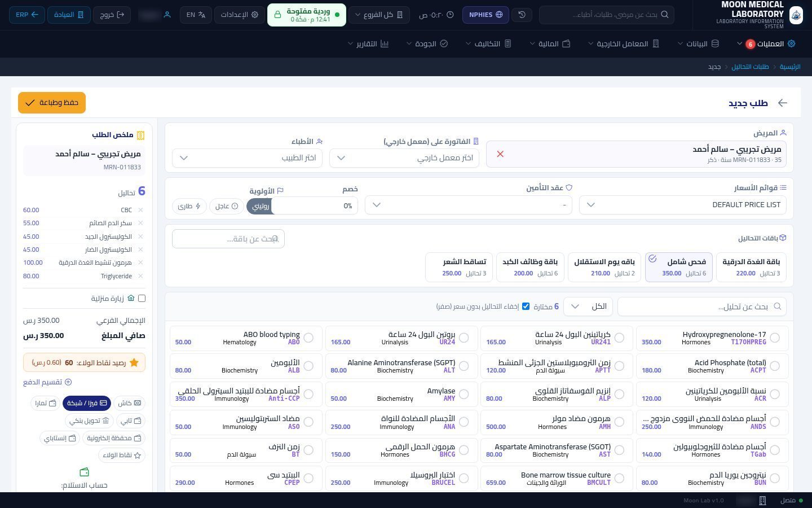Remove هرمون تنشيط الغدة الدرقية from summary
This screenshot has width=812, height=508.
point(140,262)
